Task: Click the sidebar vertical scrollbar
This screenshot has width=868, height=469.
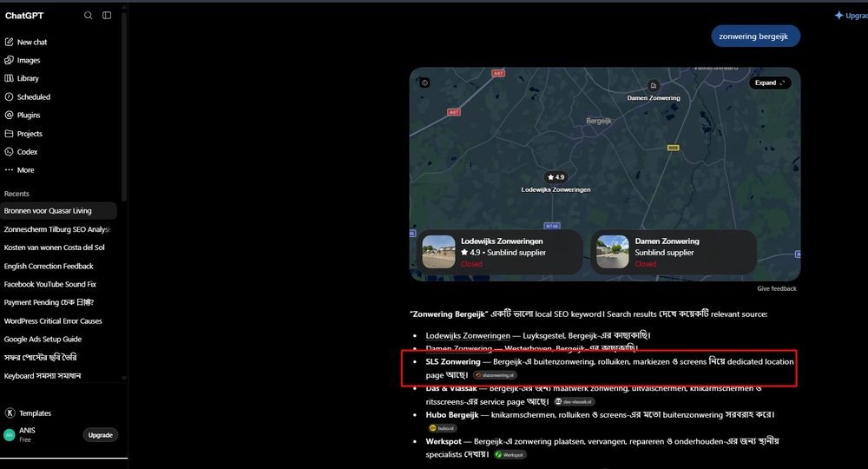Action: point(124,105)
